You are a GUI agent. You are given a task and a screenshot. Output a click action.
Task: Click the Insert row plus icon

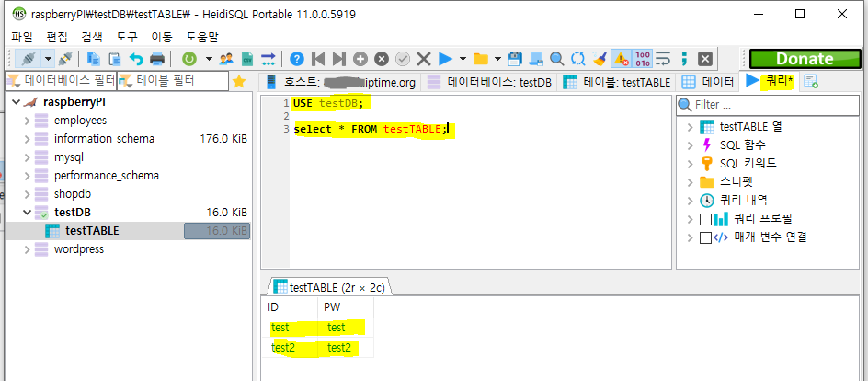point(360,58)
